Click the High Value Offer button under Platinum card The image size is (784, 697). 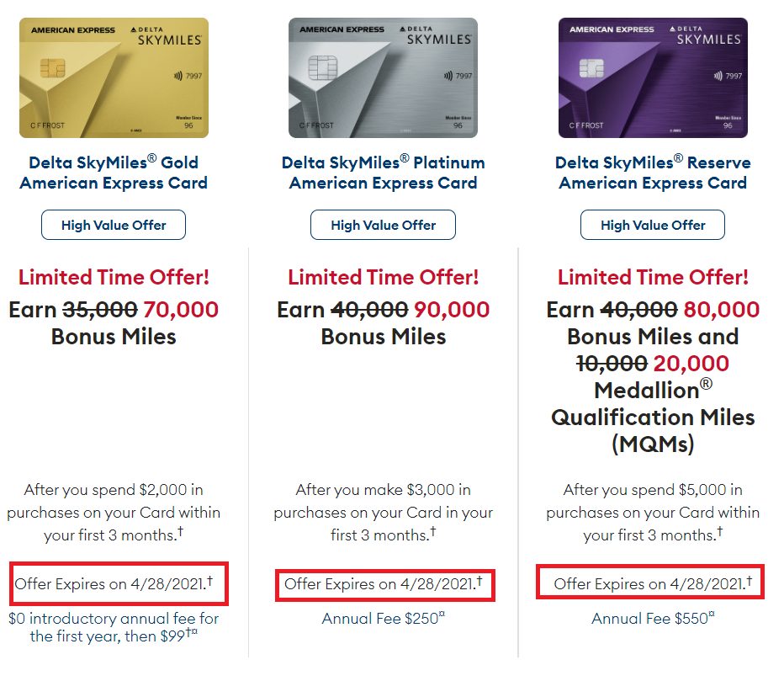click(383, 225)
